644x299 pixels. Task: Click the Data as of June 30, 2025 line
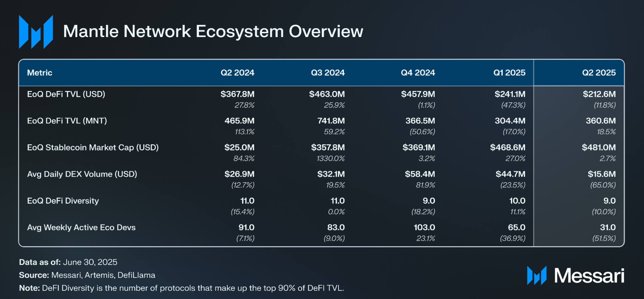[x=68, y=262]
